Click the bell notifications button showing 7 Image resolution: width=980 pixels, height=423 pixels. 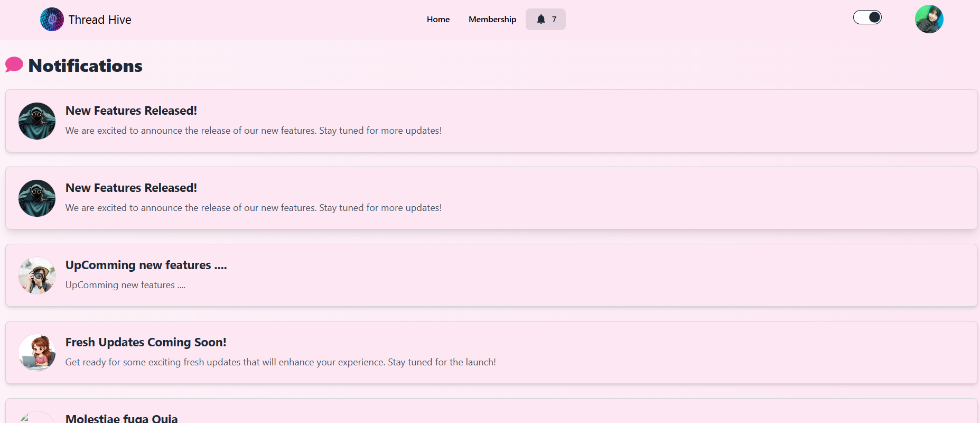click(546, 20)
